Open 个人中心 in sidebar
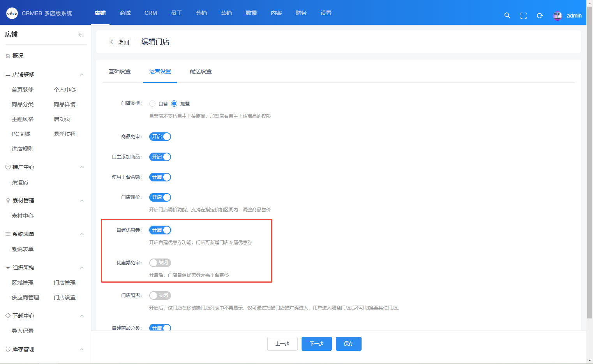 tap(65, 90)
